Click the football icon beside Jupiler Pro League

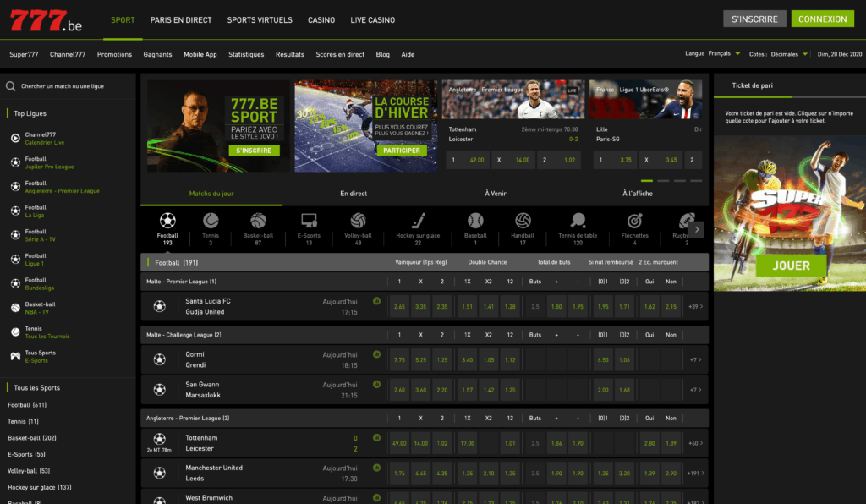tap(15, 162)
